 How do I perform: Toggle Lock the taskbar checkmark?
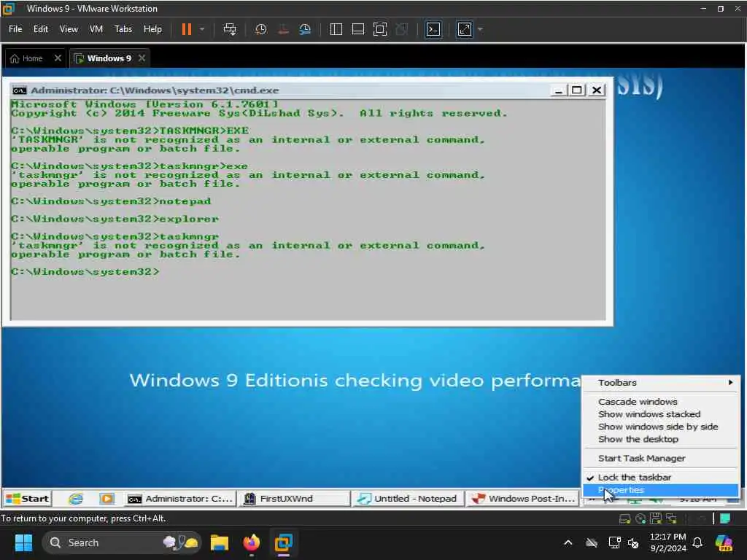[661, 477]
